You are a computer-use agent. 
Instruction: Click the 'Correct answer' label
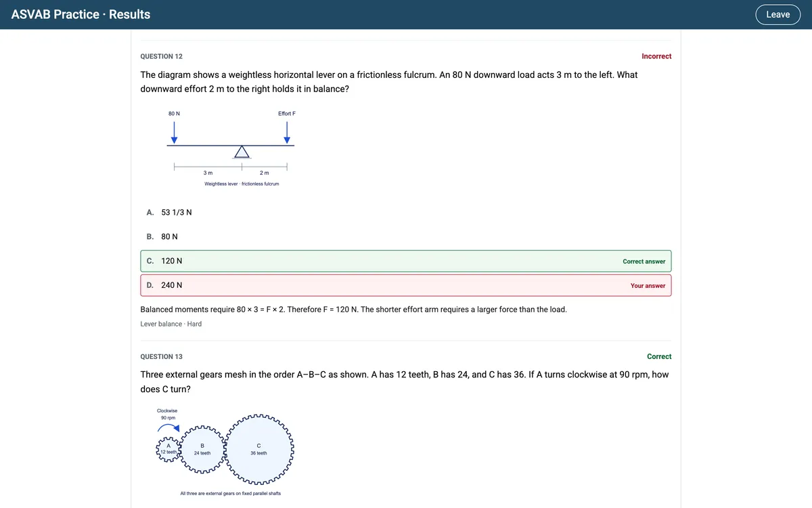644,261
